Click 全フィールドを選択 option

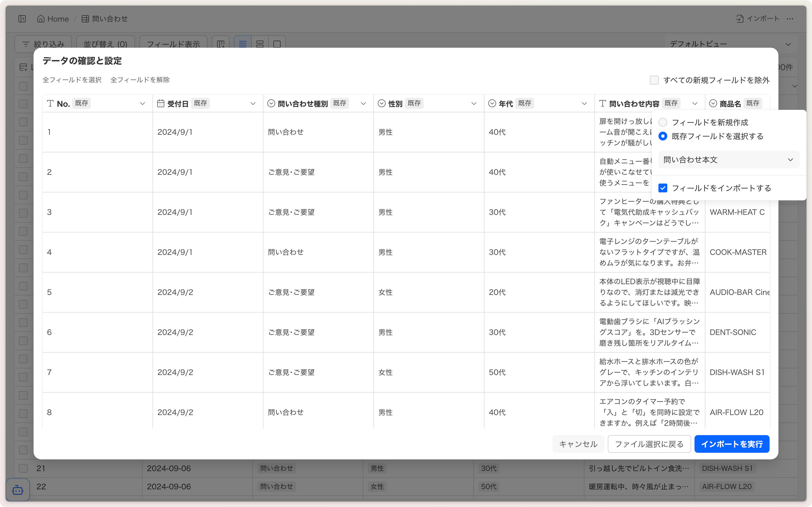click(72, 80)
